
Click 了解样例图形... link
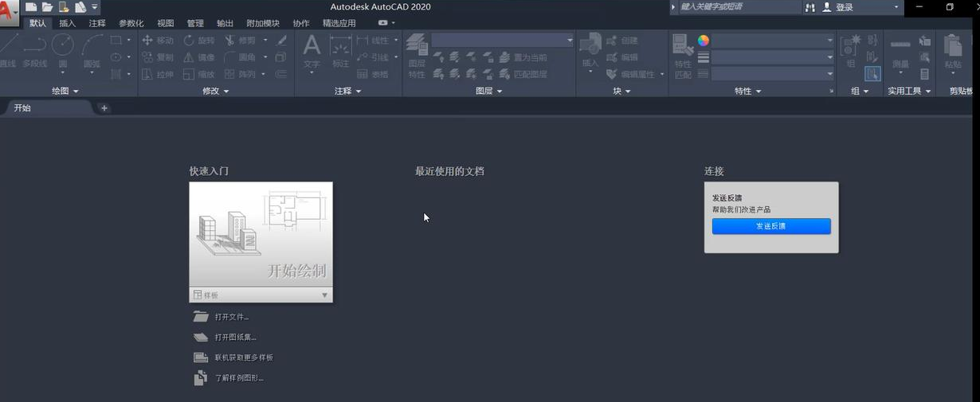[229, 378]
